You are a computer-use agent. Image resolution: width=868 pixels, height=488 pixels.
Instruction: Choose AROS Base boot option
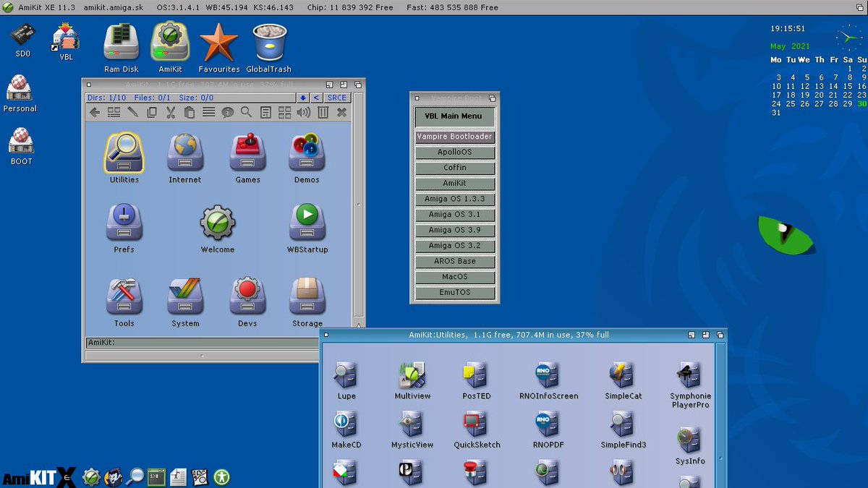[455, 261]
